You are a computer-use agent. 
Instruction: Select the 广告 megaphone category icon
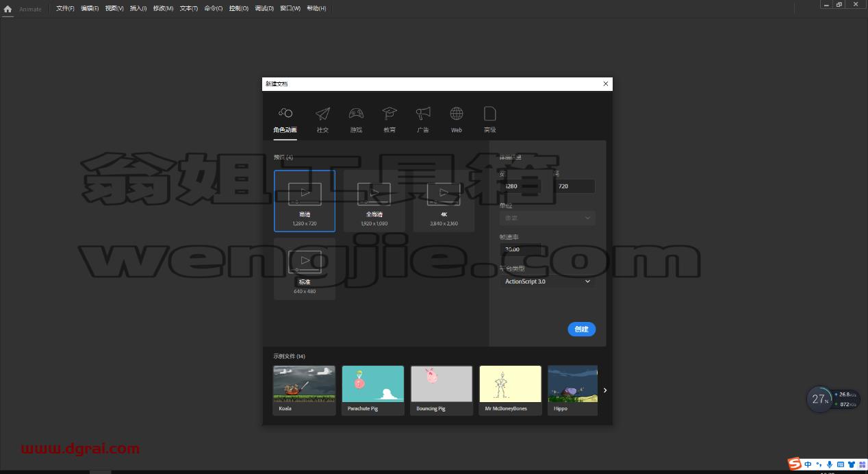423,114
